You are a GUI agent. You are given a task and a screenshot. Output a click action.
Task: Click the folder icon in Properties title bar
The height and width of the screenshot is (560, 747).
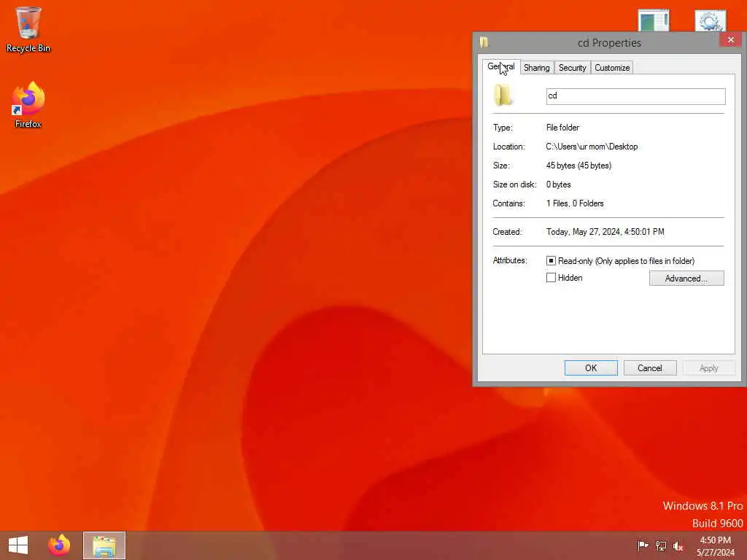point(484,42)
